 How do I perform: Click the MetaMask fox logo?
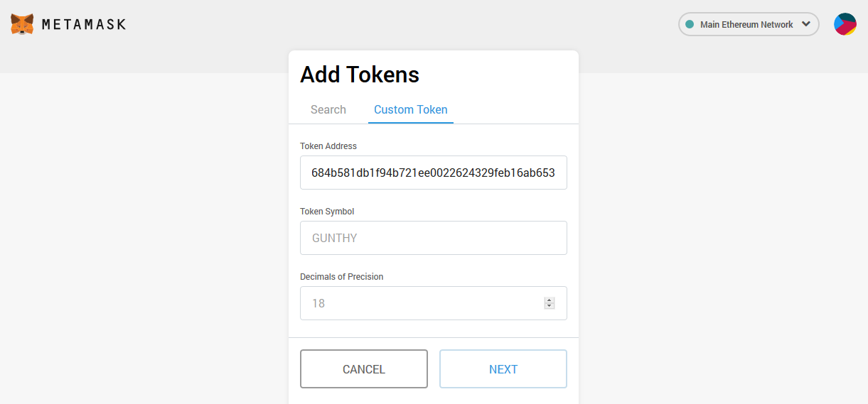[x=22, y=24]
